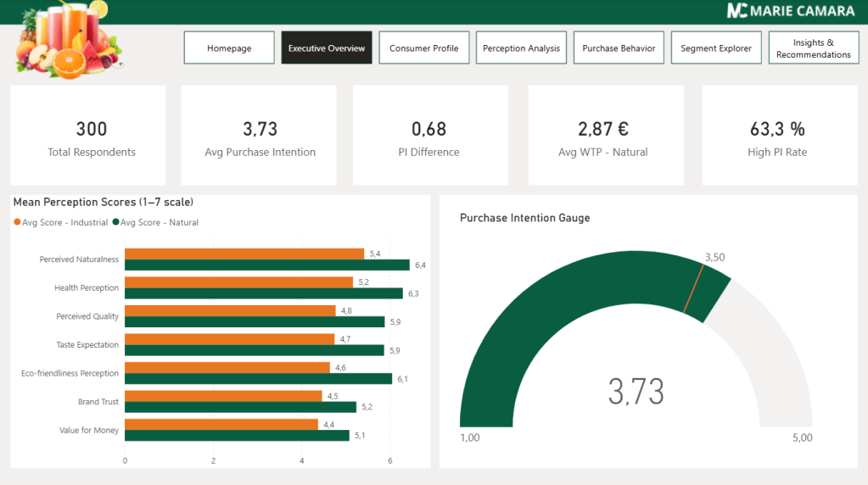Select the Avg Purchase Intention card

(260, 136)
